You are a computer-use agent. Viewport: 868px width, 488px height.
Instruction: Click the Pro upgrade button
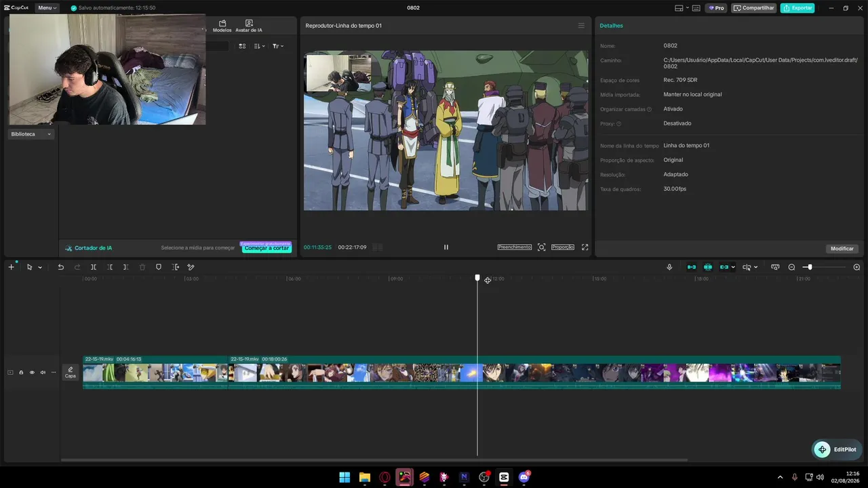point(716,8)
